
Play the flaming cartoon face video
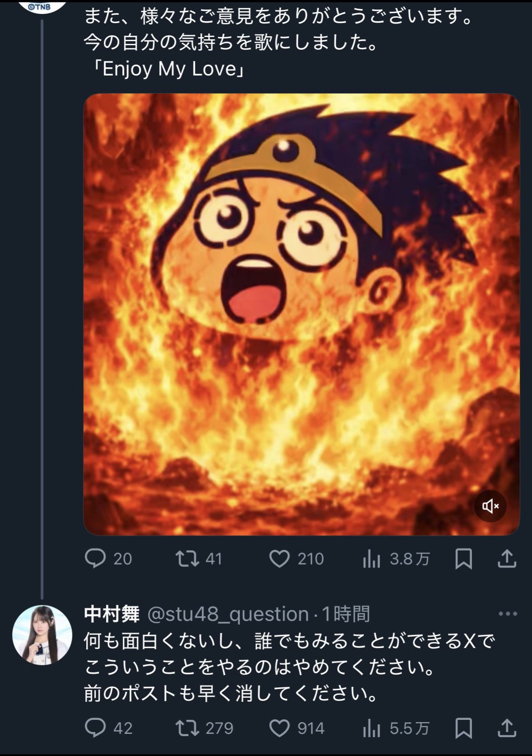(301, 314)
